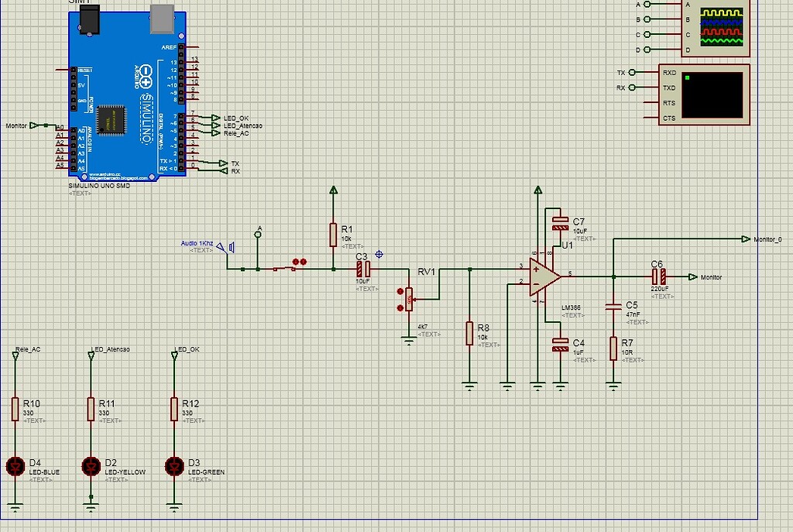The width and height of the screenshot is (793, 532).
Task: Click resistor R8 below RV1
Action: coord(470,335)
